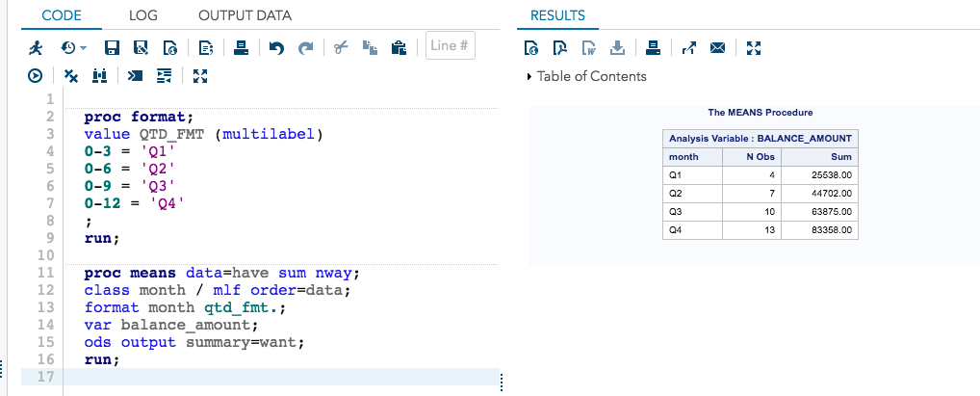The height and width of the screenshot is (396, 980).
Task: Click the undo arrow in code toolbar
Action: (x=275, y=47)
